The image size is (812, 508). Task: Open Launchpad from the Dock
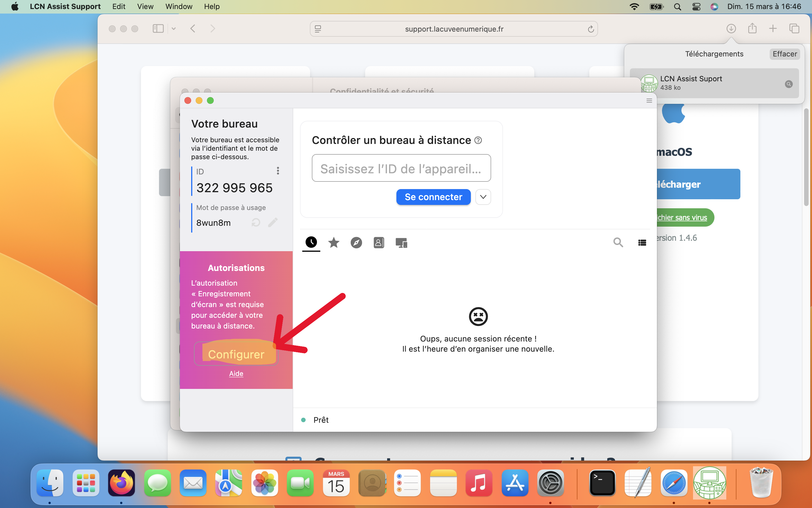(x=86, y=483)
